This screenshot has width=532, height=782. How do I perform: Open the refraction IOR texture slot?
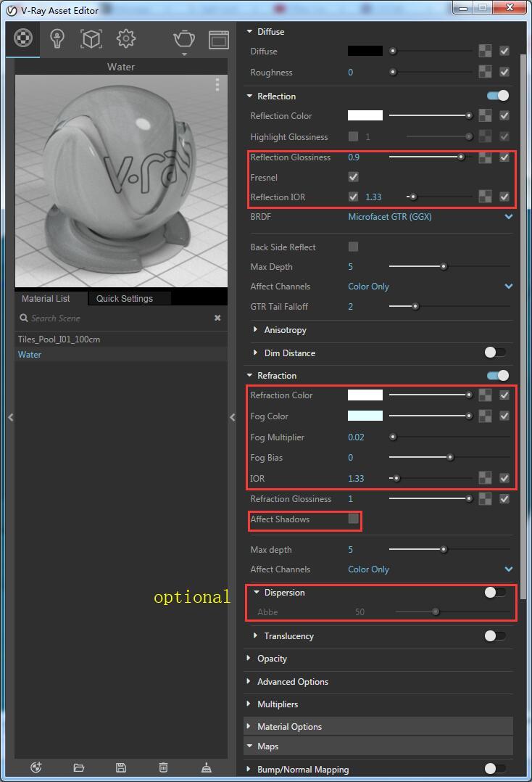485,478
